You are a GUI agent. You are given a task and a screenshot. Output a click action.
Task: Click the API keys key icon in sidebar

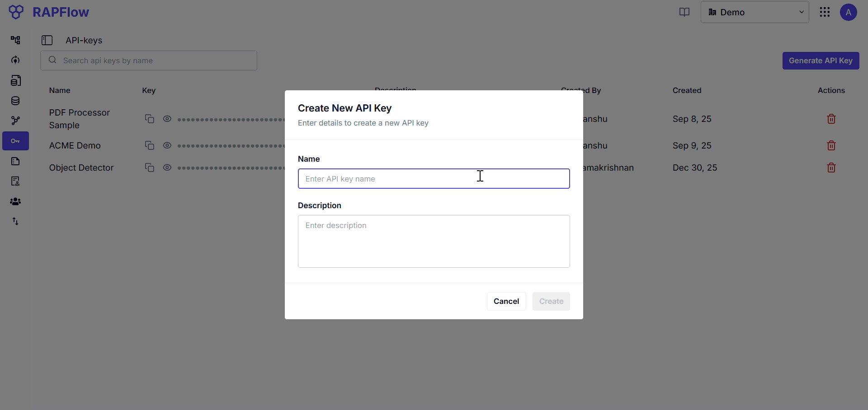pos(15,141)
